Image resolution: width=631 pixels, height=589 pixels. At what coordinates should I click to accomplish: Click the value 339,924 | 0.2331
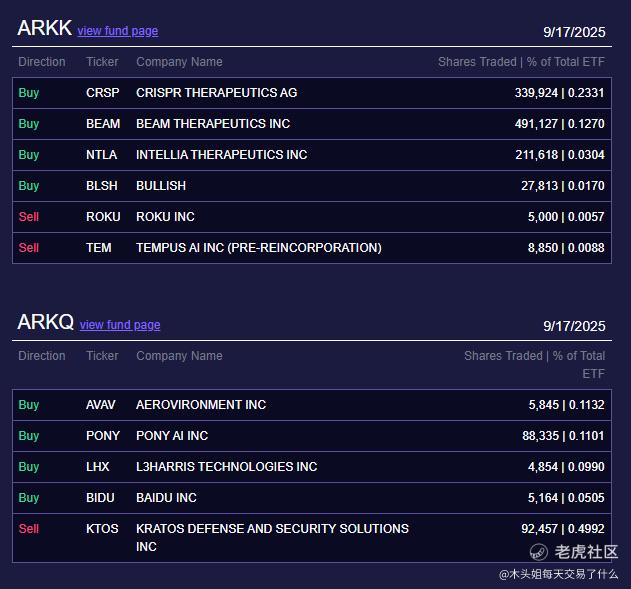(x=559, y=93)
